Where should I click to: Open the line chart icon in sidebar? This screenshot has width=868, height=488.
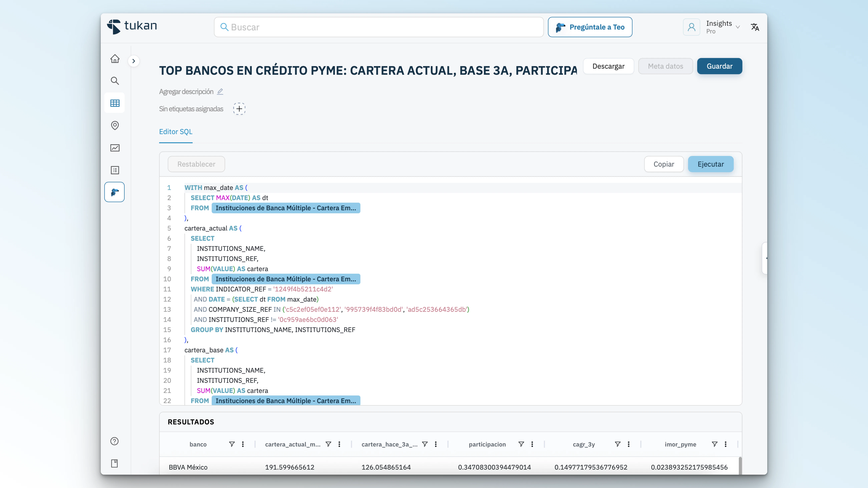115,148
